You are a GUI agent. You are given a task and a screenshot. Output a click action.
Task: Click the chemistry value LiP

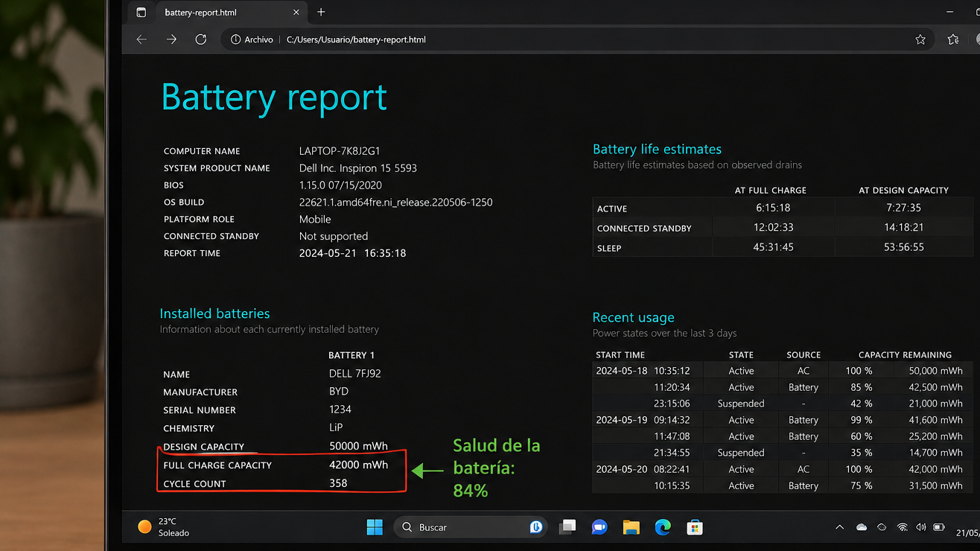336,427
